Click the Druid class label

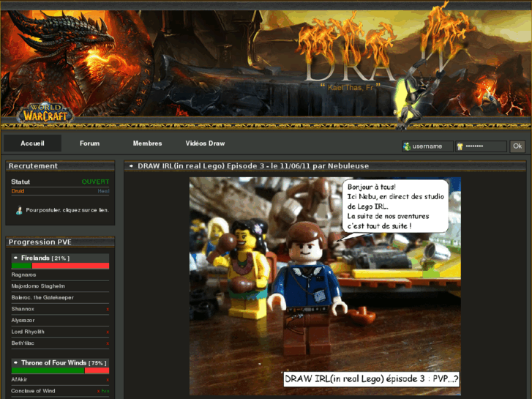pyautogui.click(x=18, y=191)
